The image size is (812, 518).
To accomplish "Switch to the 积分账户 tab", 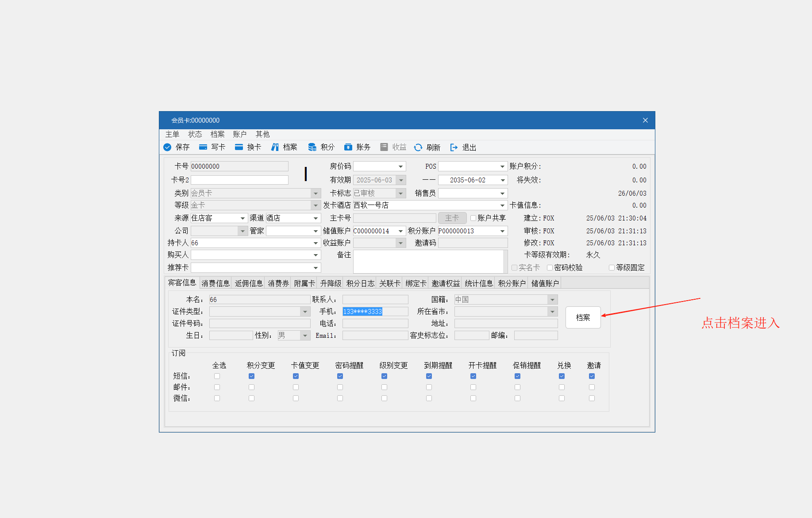I will (512, 283).
